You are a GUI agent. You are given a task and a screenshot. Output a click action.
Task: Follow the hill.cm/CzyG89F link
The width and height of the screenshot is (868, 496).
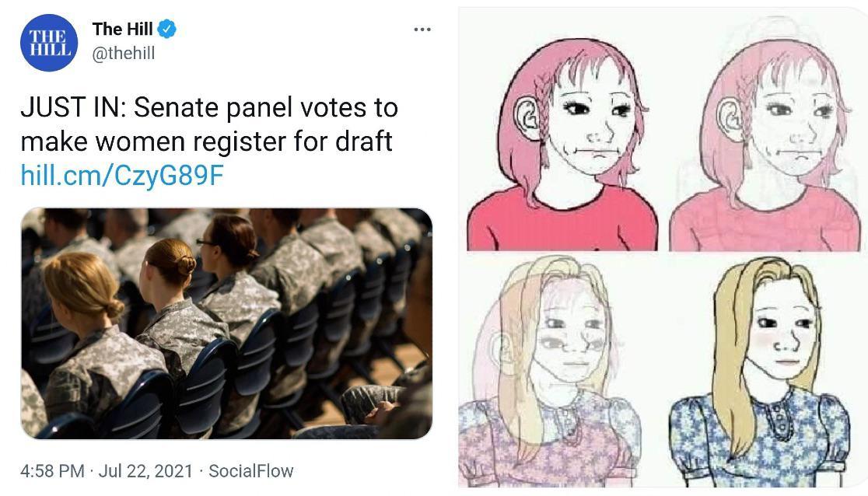[122, 176]
